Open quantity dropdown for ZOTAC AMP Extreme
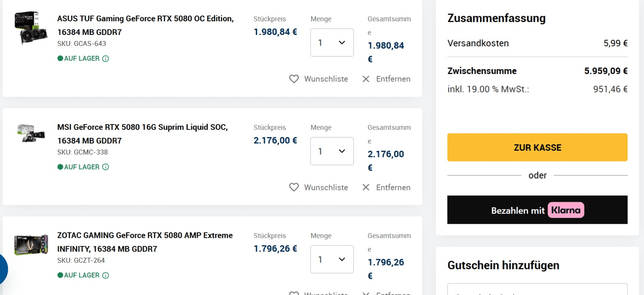Image resolution: width=644 pixels, height=295 pixels. (332, 259)
